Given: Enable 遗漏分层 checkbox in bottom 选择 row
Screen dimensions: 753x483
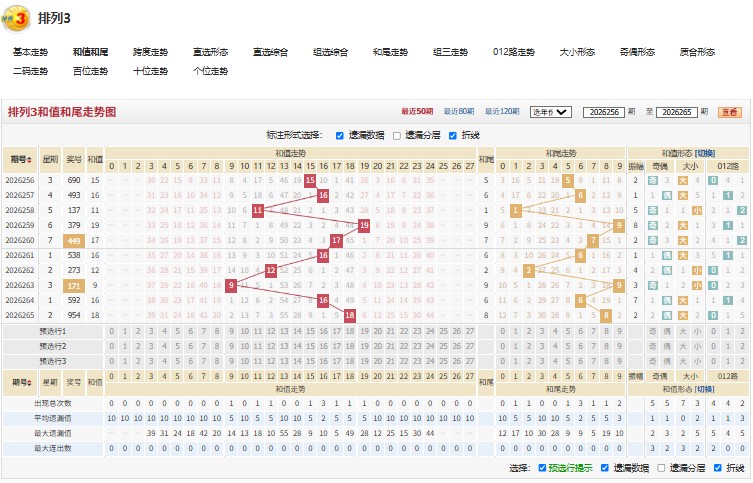Looking at the screenshot, I should pos(661,468).
